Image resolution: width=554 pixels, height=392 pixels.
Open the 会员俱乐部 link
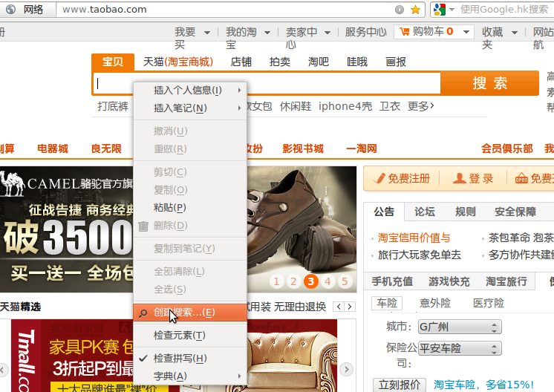pyautogui.click(x=507, y=148)
